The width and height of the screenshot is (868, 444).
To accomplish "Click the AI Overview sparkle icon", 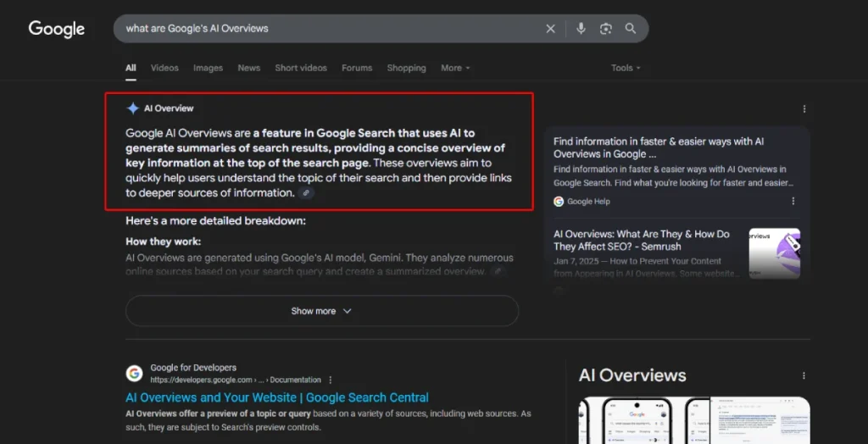I will [x=133, y=108].
